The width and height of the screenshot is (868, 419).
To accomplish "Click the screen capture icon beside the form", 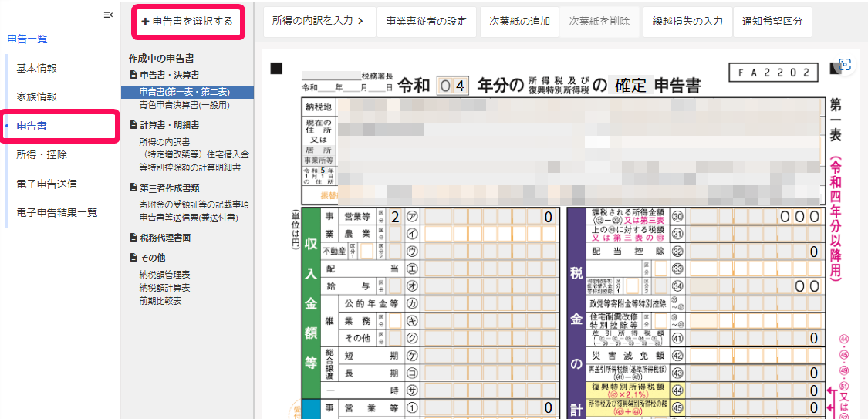I will point(845,65).
